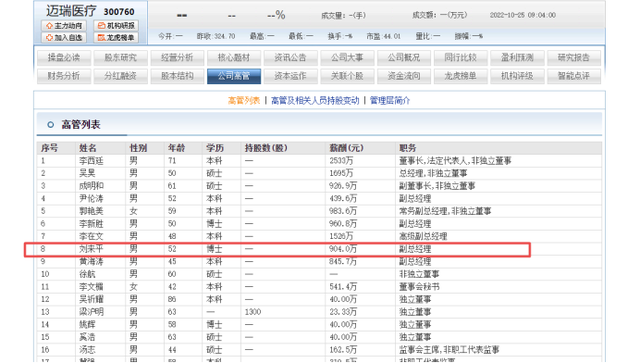Select executive name 李新胜
The image size is (640, 363).
click(x=91, y=224)
